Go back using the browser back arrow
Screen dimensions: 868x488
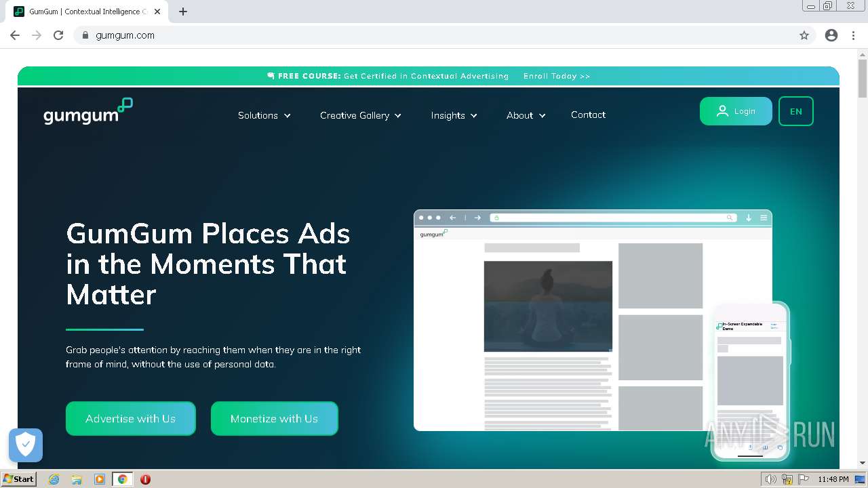[x=15, y=35]
